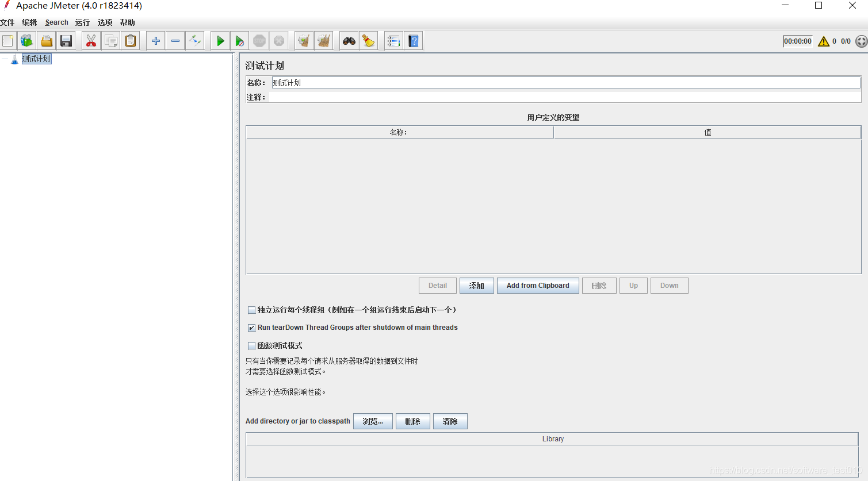
Task: Click the Up button
Action: tap(633, 286)
